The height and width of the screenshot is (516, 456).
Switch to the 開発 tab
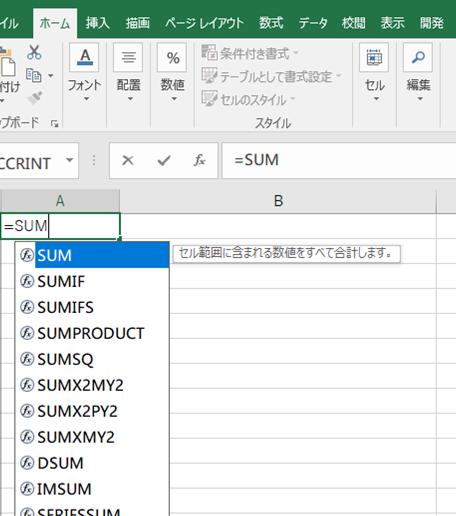[x=432, y=23]
